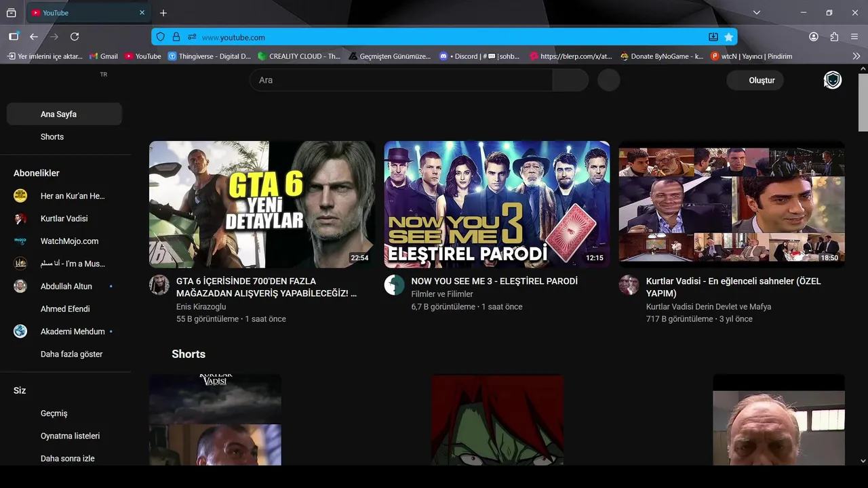Click the site security padlock icon
The width and height of the screenshot is (868, 488).
pos(176,37)
